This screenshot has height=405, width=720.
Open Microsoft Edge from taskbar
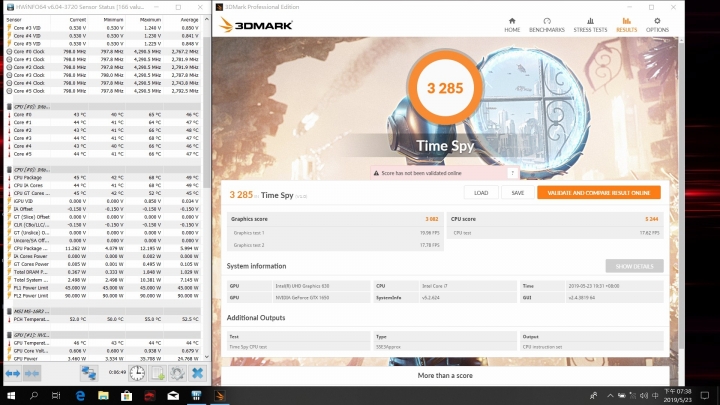pyautogui.click(x=80, y=395)
